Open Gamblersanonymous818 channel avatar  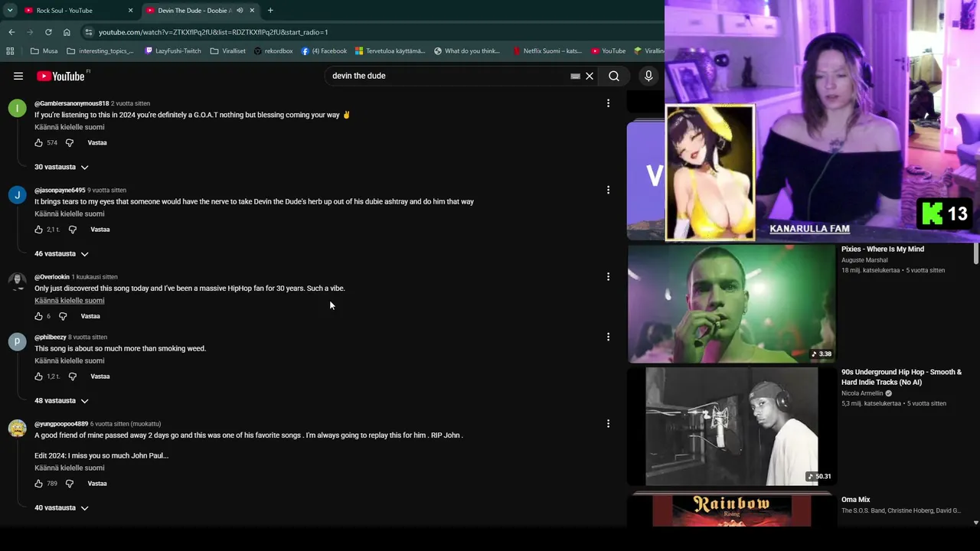(17, 108)
